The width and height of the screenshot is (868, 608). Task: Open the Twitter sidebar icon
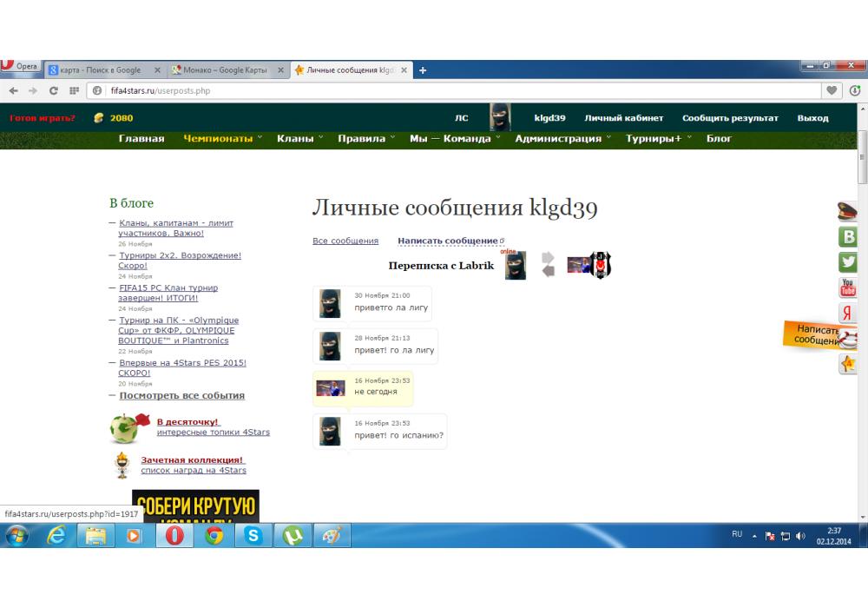(848, 262)
